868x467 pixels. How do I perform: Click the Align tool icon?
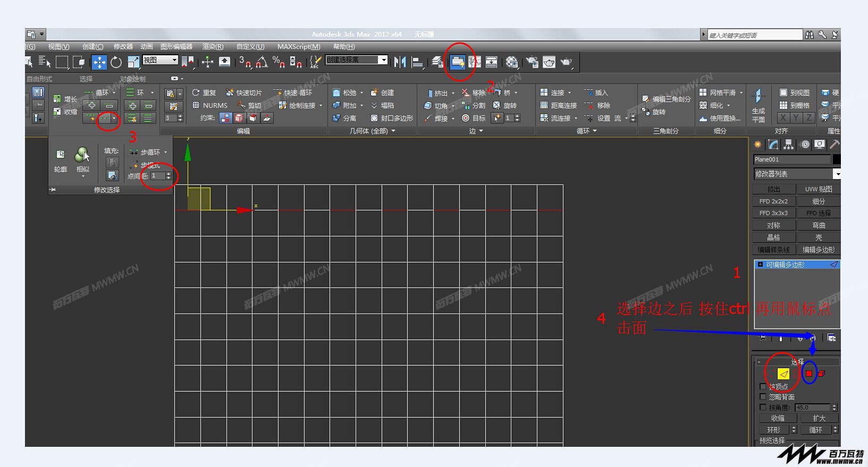pyautogui.click(x=418, y=62)
